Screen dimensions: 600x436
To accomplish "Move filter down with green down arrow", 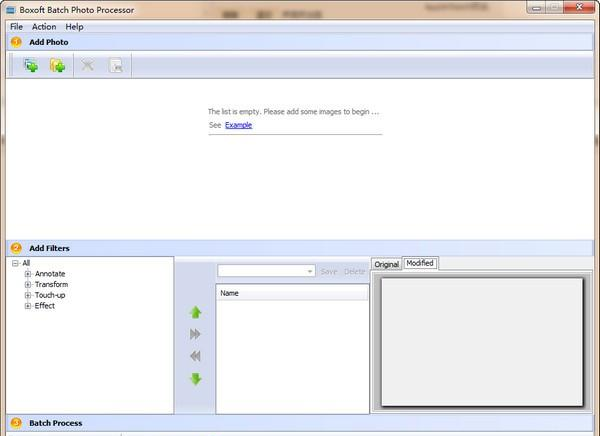I will coord(196,379).
